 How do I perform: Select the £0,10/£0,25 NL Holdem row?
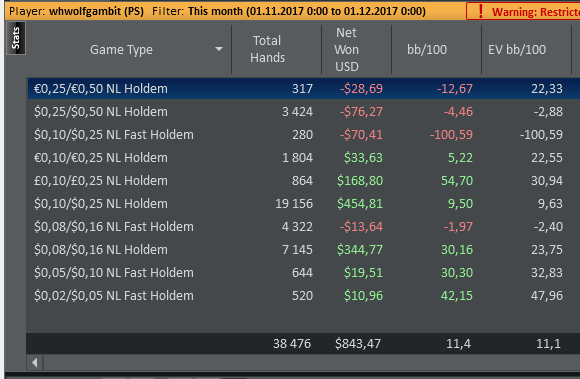pyautogui.click(x=304, y=180)
